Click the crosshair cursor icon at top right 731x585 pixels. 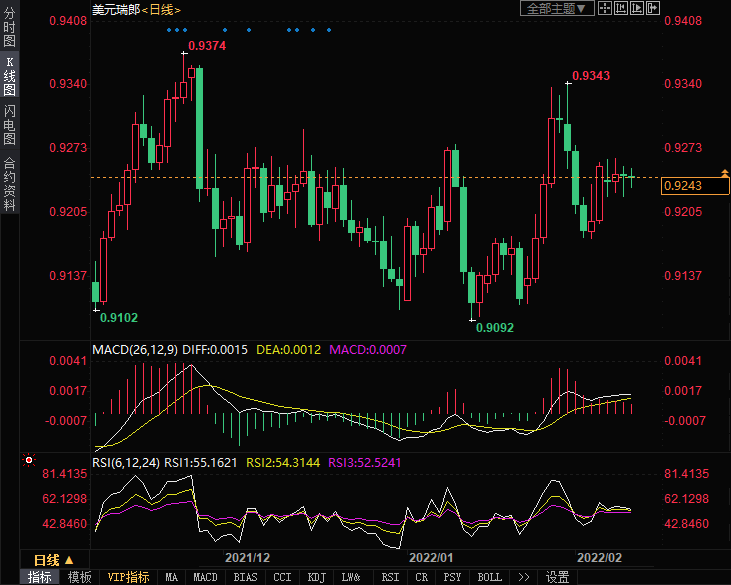606,8
